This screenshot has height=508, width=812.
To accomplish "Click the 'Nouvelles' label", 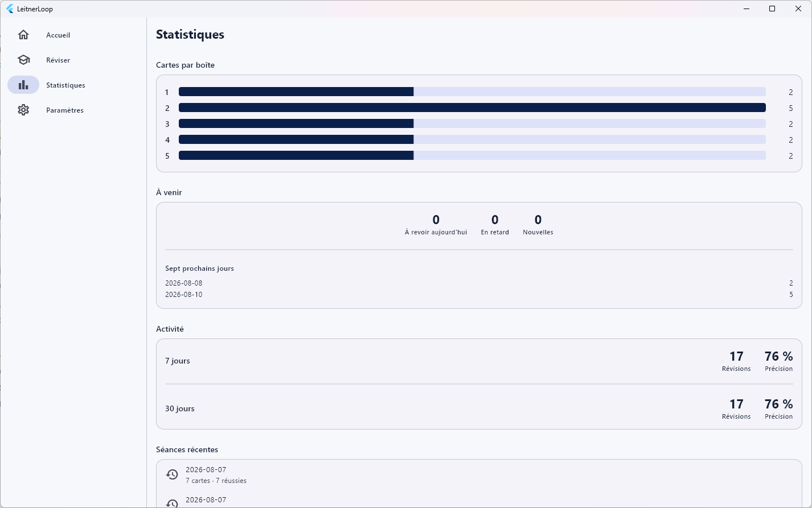I will point(538,232).
